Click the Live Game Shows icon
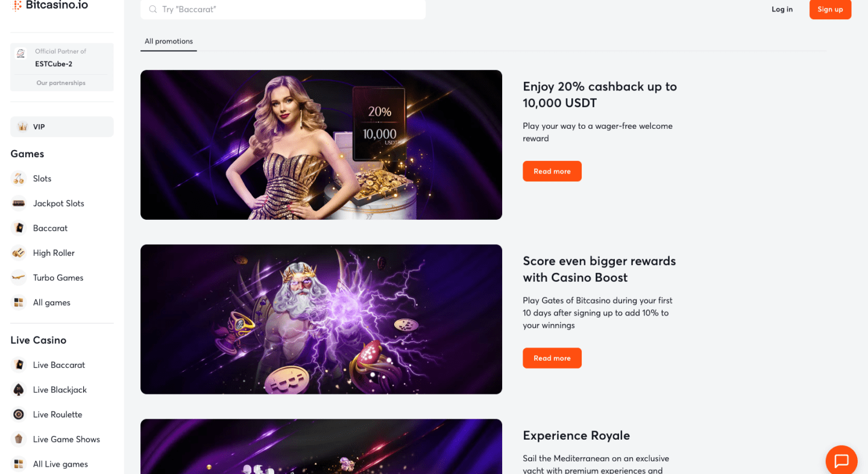 pyautogui.click(x=19, y=439)
